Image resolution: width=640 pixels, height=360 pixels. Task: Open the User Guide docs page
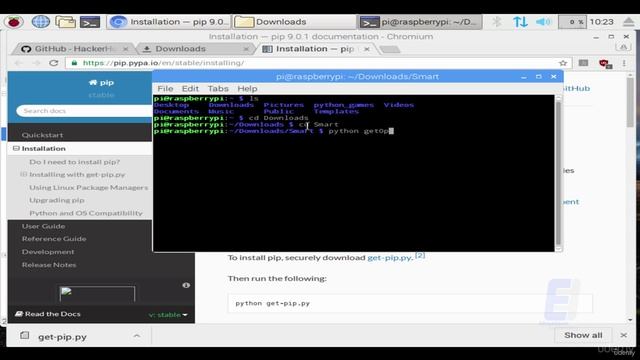pyautogui.click(x=43, y=226)
